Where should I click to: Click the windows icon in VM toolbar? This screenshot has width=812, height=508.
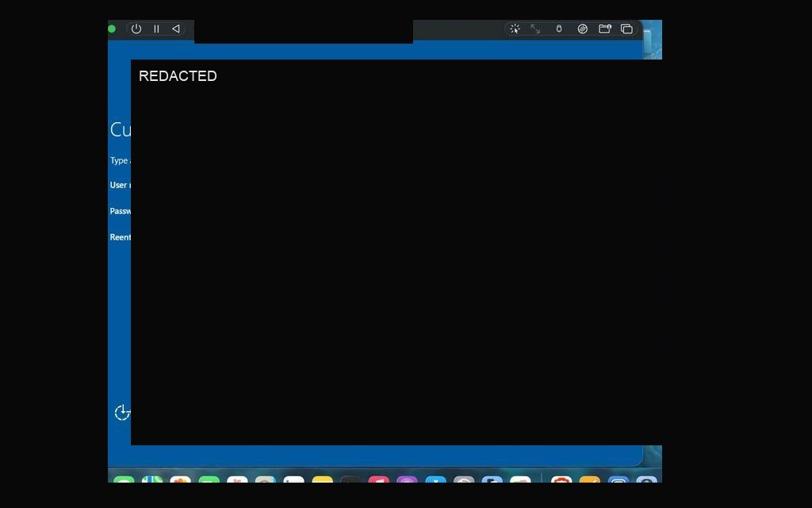tap(626, 29)
